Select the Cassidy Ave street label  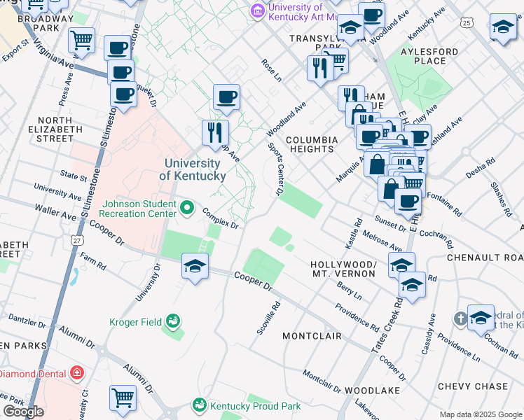pos(429,334)
